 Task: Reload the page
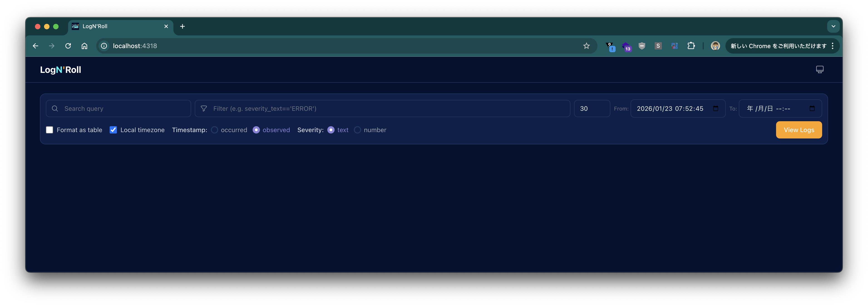pos(68,46)
